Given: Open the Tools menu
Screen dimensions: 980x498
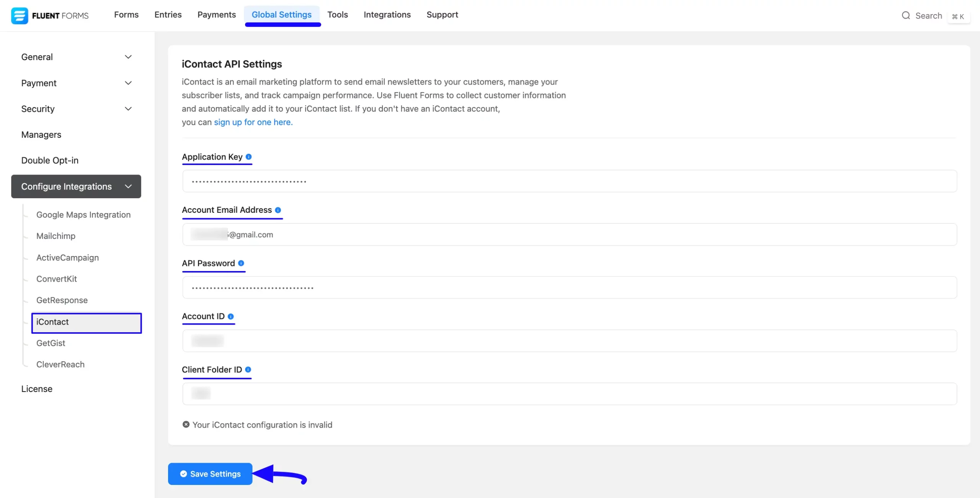Looking at the screenshot, I should click(338, 15).
